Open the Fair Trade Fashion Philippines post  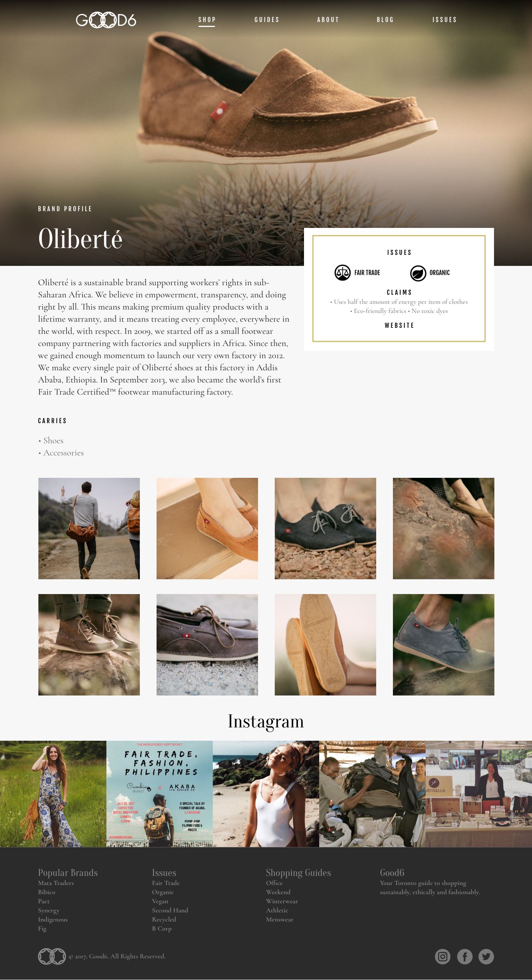160,794
